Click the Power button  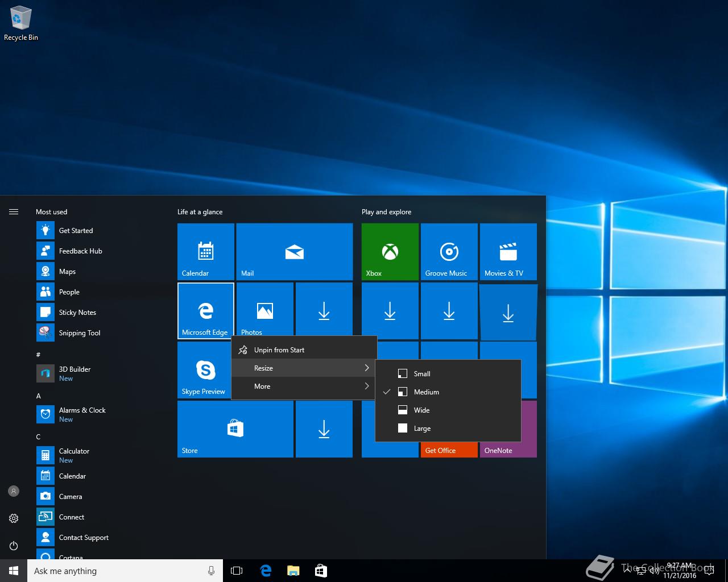(14, 546)
